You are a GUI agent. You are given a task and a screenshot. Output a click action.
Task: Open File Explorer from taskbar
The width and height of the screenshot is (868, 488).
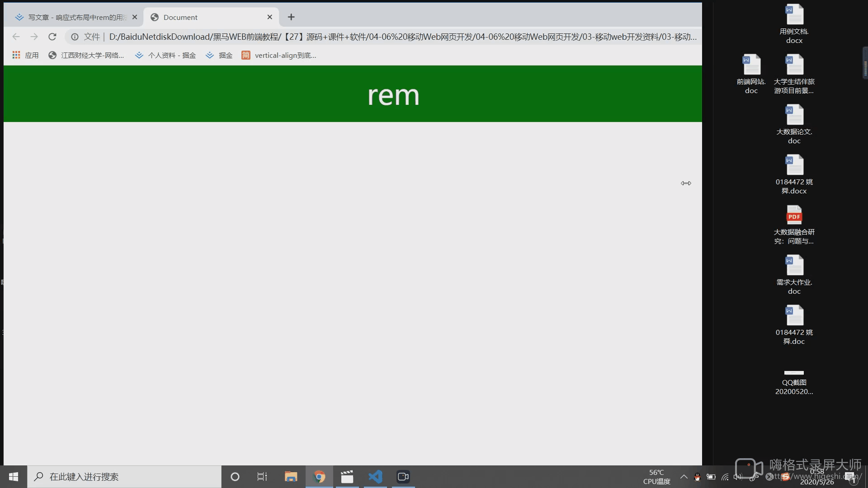pos(291,477)
